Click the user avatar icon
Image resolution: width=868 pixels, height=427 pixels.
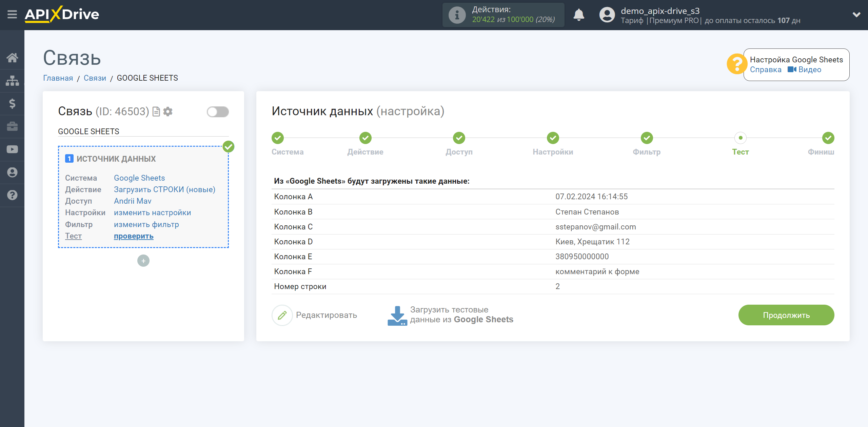(607, 15)
